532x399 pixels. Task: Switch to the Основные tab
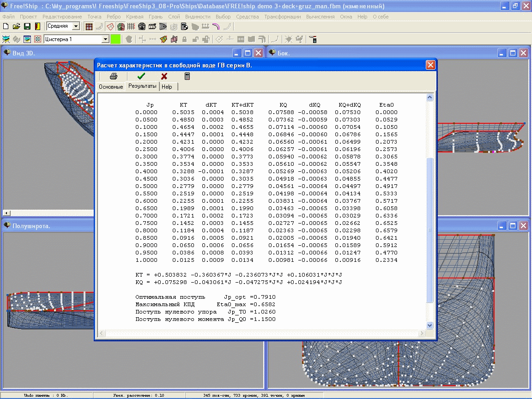tap(111, 87)
